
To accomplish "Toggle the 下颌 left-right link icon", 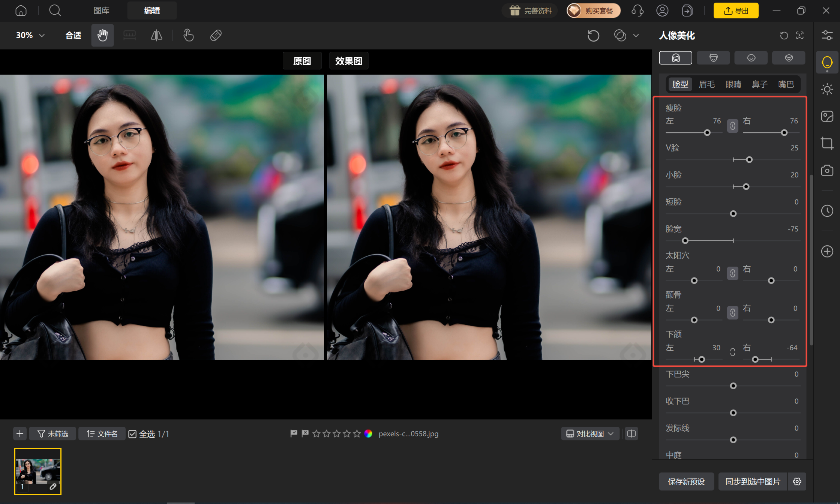I will point(732,352).
